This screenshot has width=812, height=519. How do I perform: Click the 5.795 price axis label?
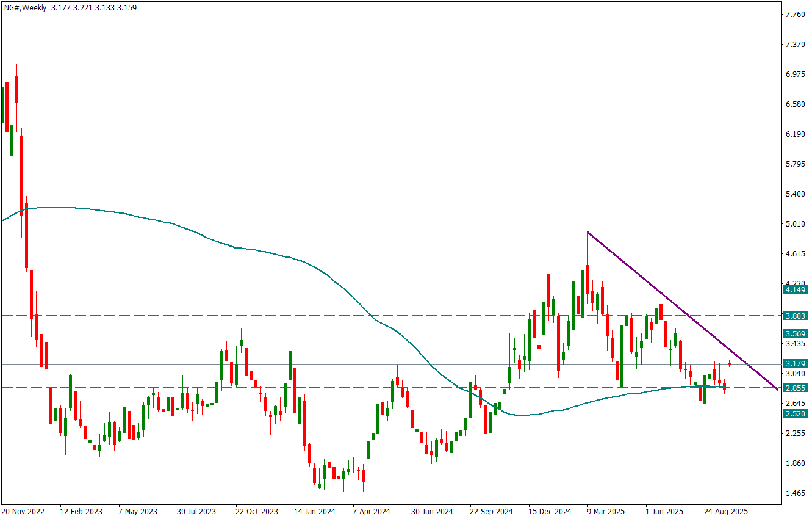coord(797,164)
